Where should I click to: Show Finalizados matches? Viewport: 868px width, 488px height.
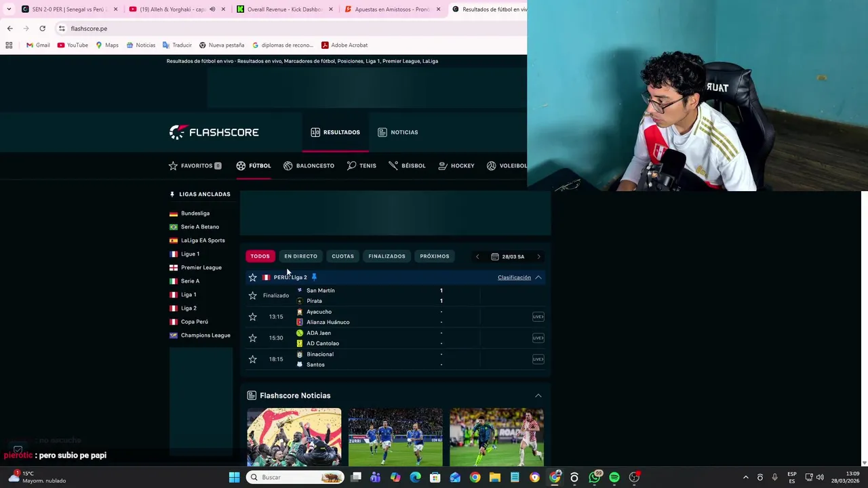pos(387,256)
